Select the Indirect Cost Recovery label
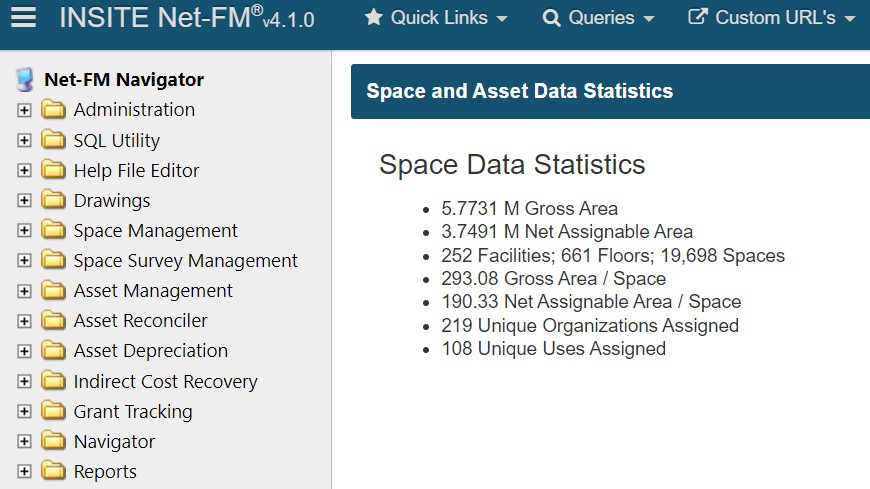 [166, 381]
